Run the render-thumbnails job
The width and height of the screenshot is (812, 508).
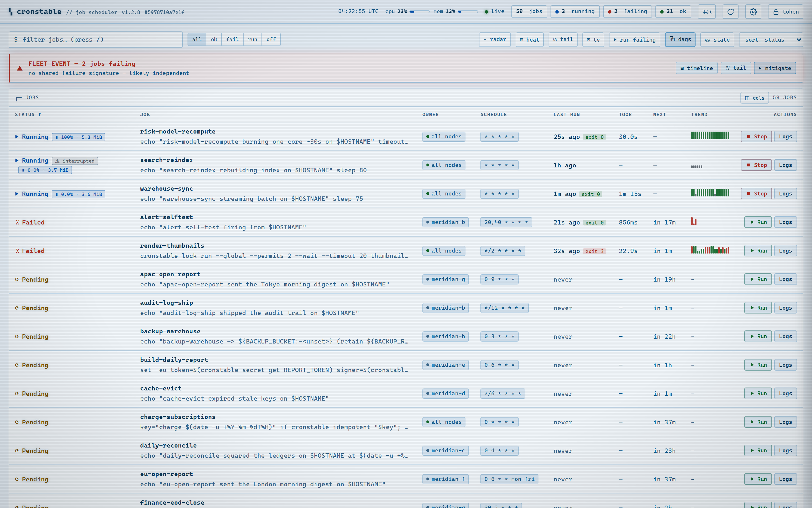click(758, 251)
